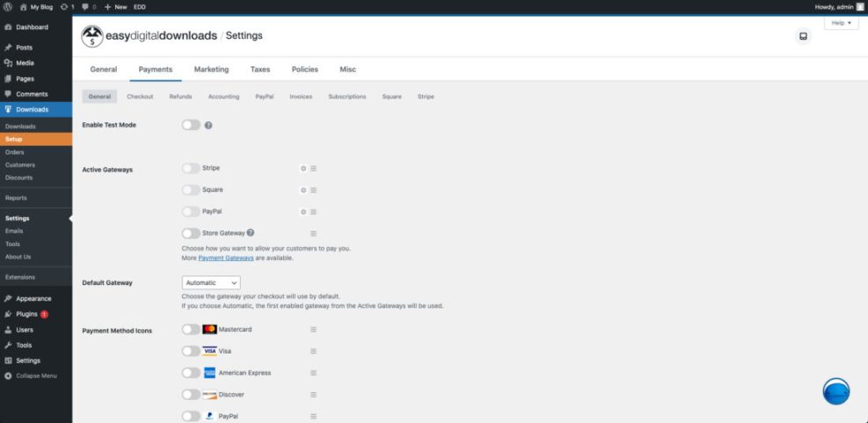Click the help icon beside Enable Test Mode

coord(208,125)
